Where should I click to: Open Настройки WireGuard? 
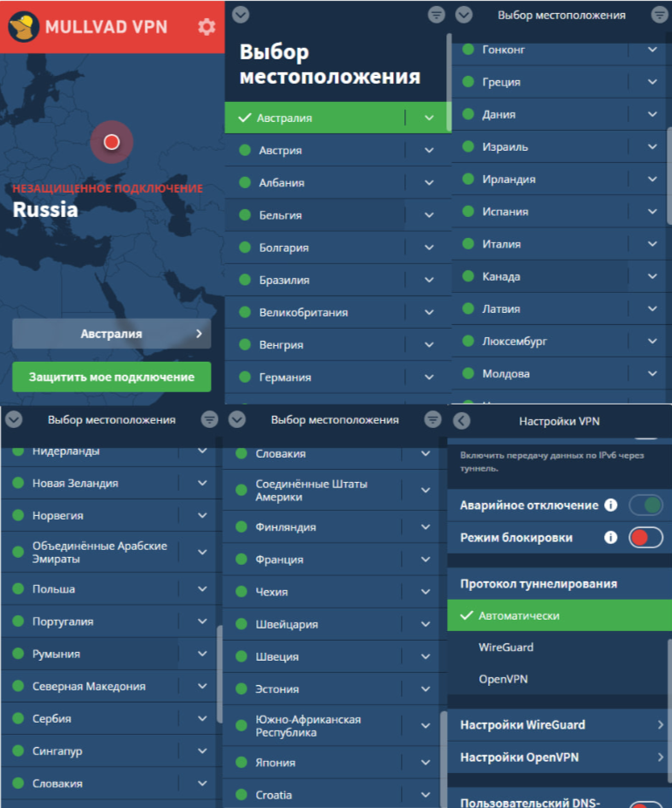click(560, 725)
